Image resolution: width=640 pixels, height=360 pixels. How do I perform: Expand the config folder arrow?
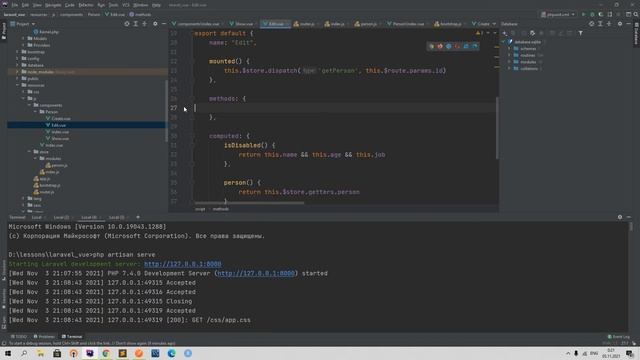coord(17,58)
